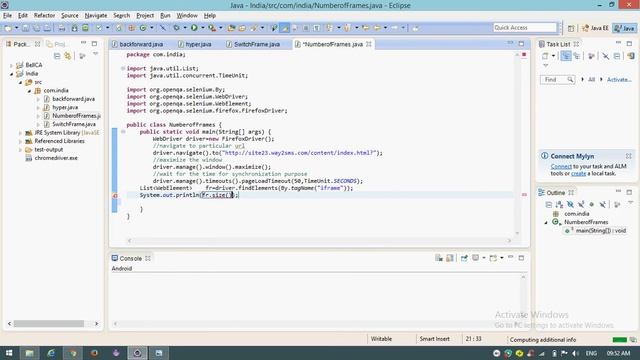
Task: Click the volume icon in system tray
Action: point(575,353)
